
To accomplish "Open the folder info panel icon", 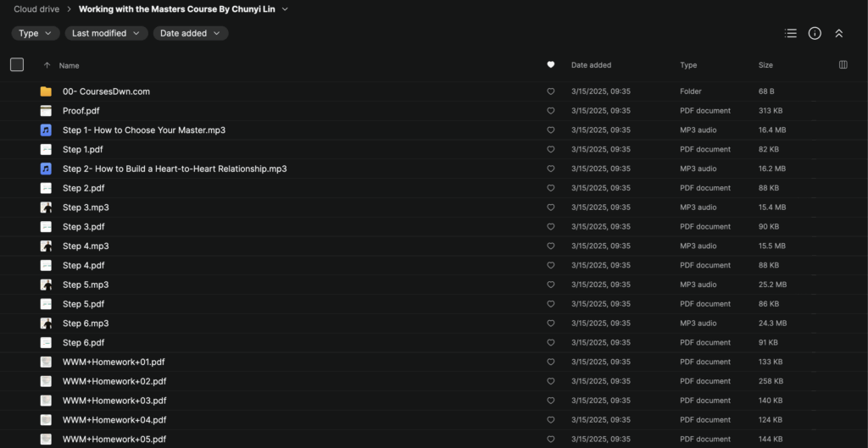I will coord(815,33).
